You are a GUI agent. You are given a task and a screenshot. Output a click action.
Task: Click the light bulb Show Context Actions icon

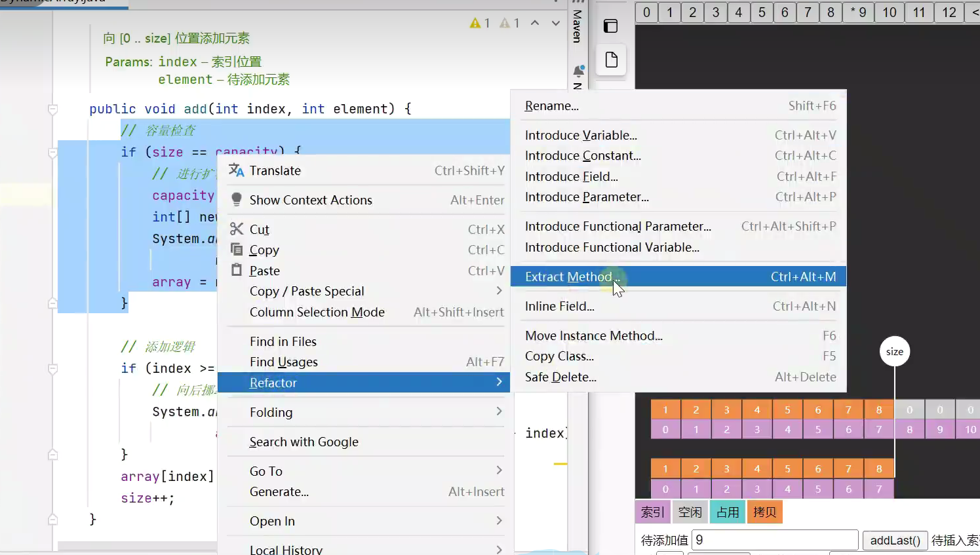[x=237, y=200]
